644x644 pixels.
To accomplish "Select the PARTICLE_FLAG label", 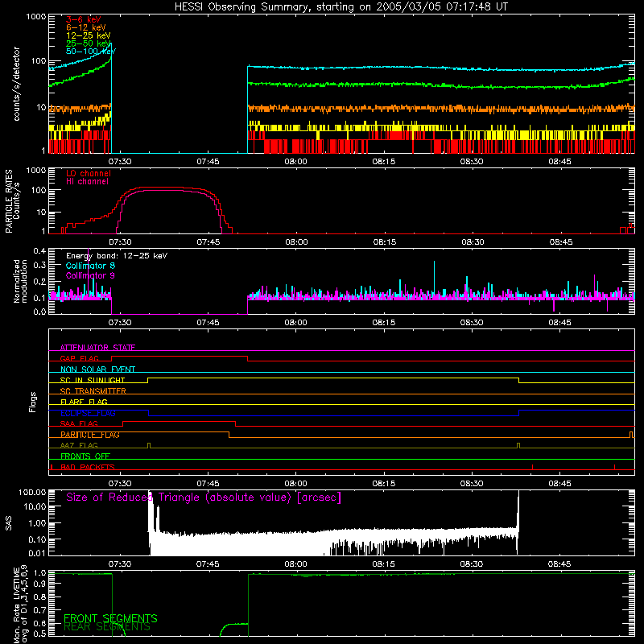I will coord(90,435).
